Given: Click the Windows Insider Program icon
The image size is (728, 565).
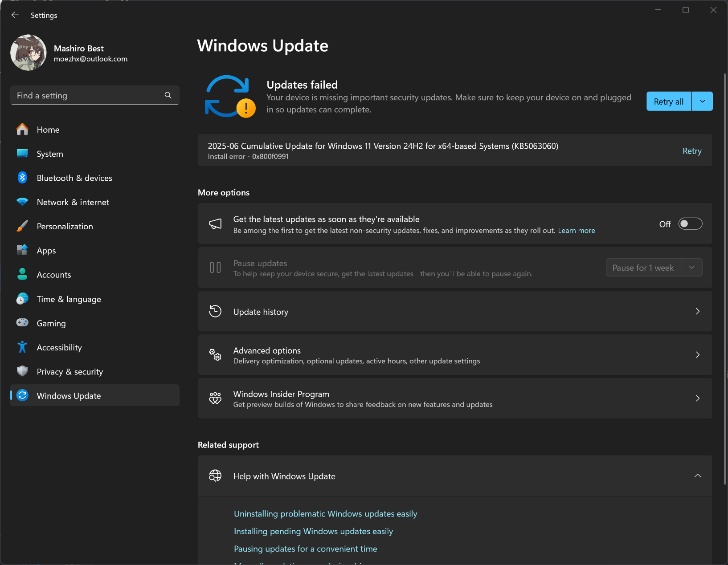Looking at the screenshot, I should [x=215, y=398].
